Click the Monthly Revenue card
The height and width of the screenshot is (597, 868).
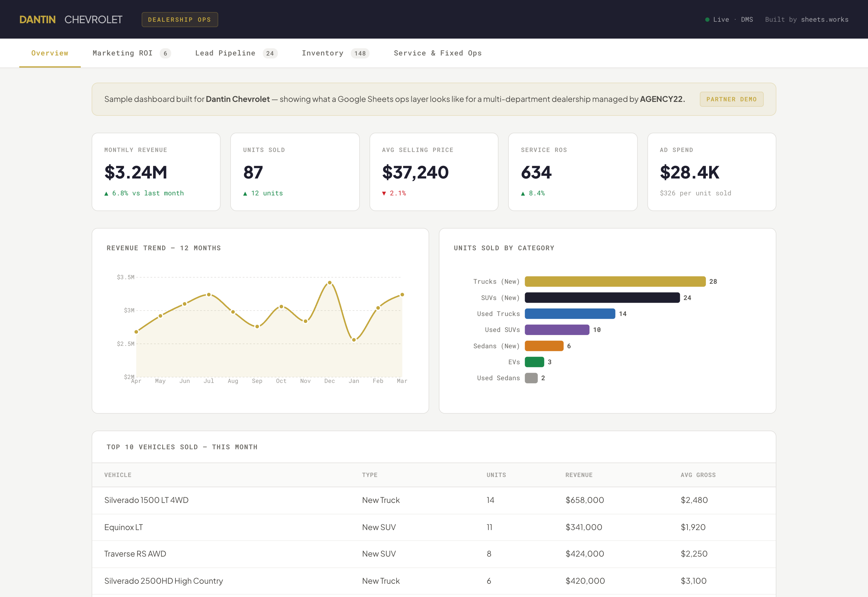[x=156, y=172]
